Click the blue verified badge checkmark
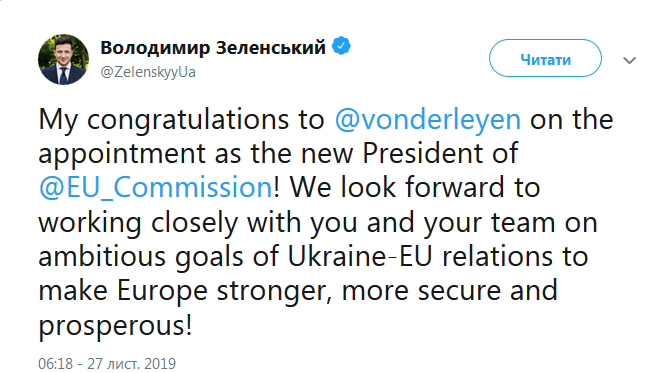This screenshot has height=373, width=672. [342, 46]
